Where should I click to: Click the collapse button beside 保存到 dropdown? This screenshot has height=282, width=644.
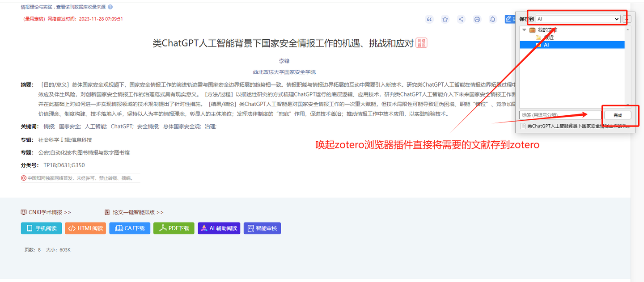pyautogui.click(x=627, y=19)
